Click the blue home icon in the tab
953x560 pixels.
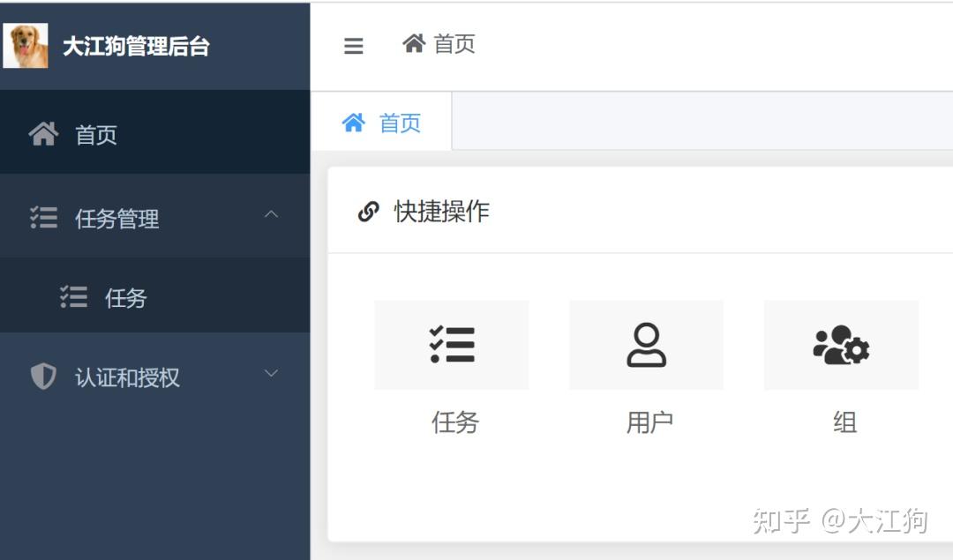[x=354, y=123]
